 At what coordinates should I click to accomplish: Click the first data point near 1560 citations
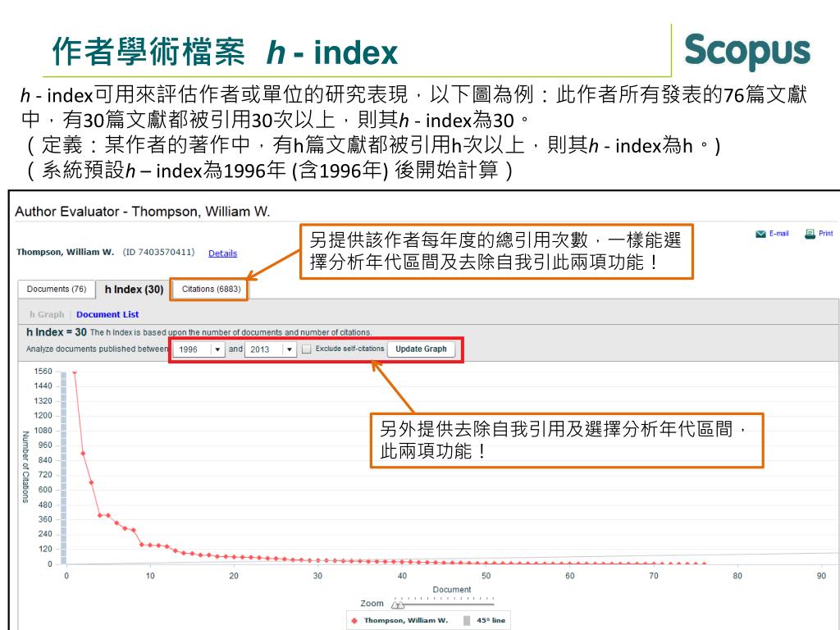pos(75,372)
